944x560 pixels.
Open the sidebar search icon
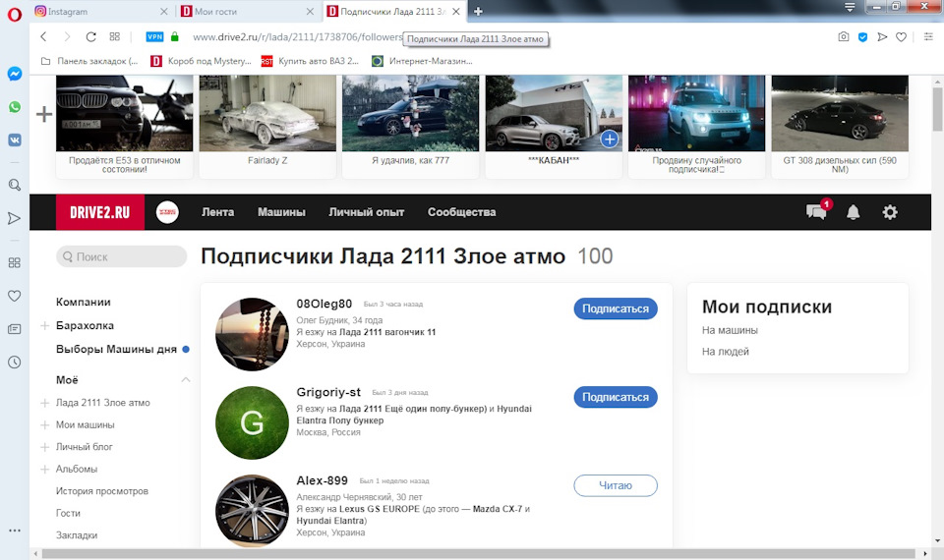(15, 186)
